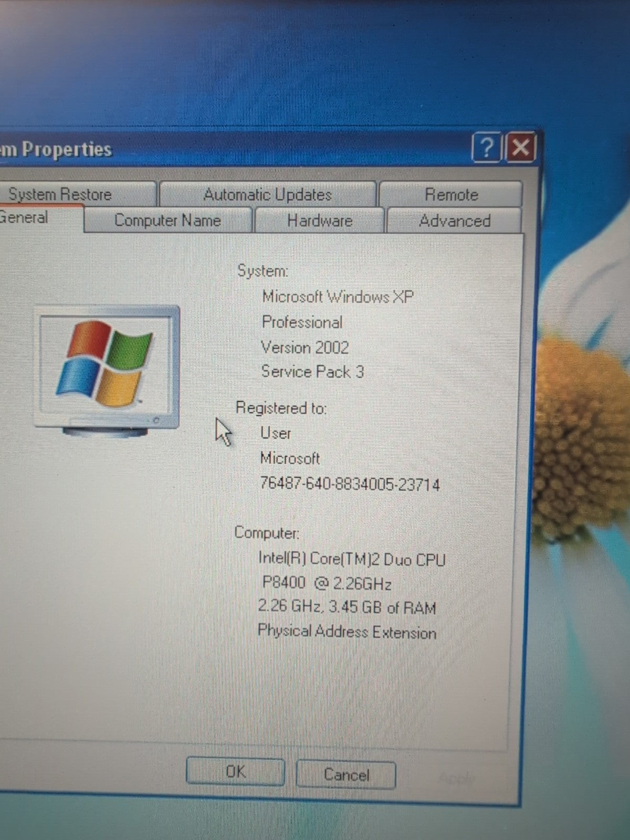Confirm with the OK button
630x840 pixels.
coord(235,771)
